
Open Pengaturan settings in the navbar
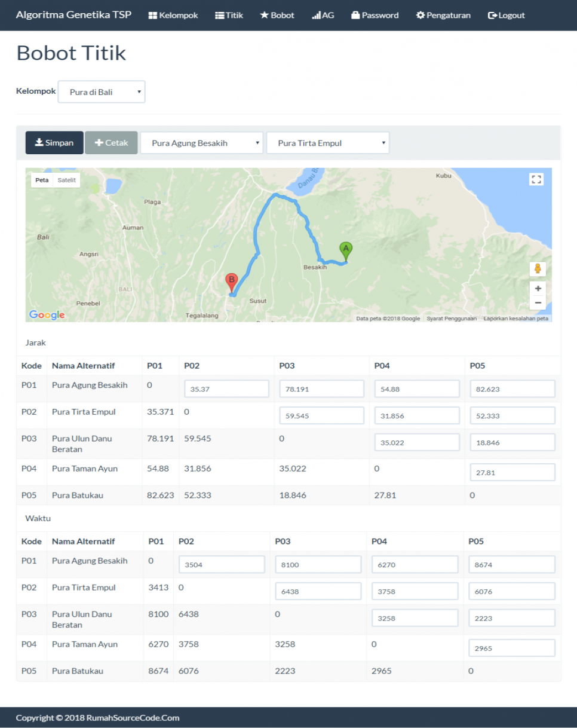click(x=443, y=16)
